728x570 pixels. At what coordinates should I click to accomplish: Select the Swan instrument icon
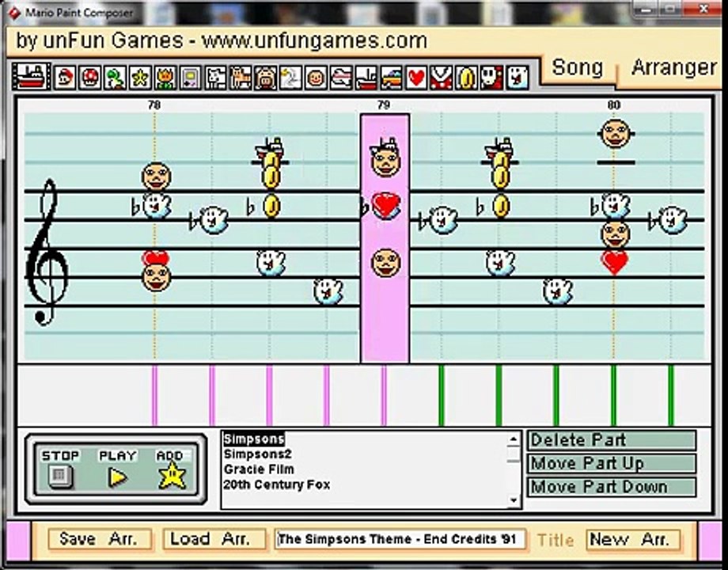point(290,77)
